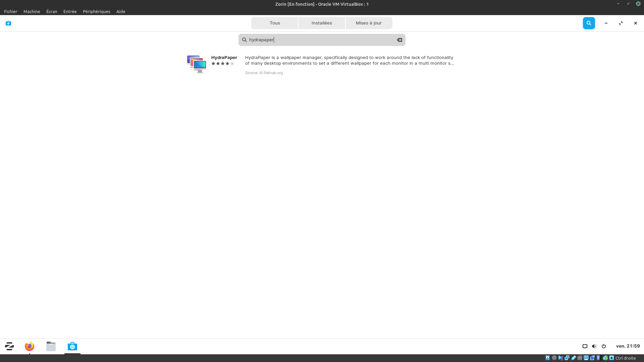This screenshot has height=362, width=644.
Task: Open the Mises à jour tab
Action: pos(369,23)
